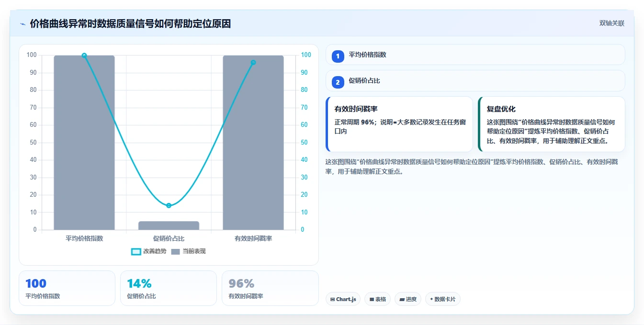This screenshot has height=325, width=644.
Task: Click the 数据卡片 chip icon
Action: 431,300
